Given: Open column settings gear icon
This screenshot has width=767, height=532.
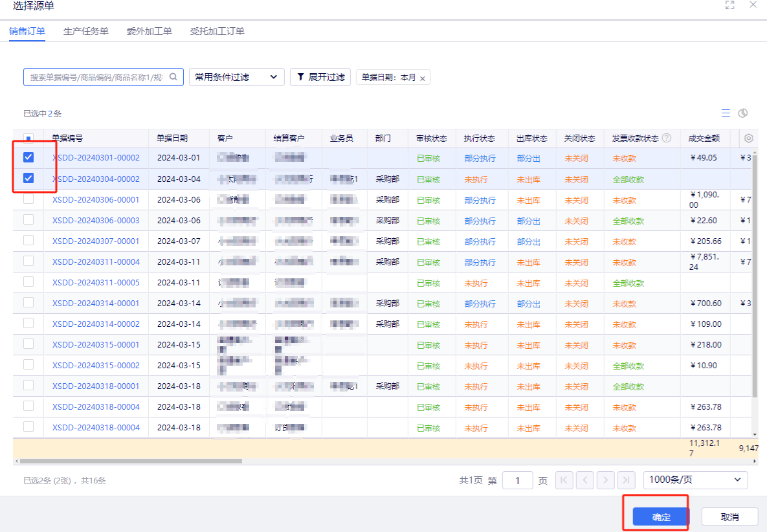Looking at the screenshot, I should tap(748, 139).
